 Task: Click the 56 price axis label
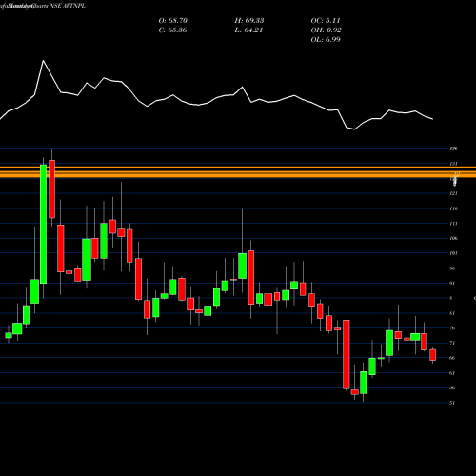(x=452, y=387)
